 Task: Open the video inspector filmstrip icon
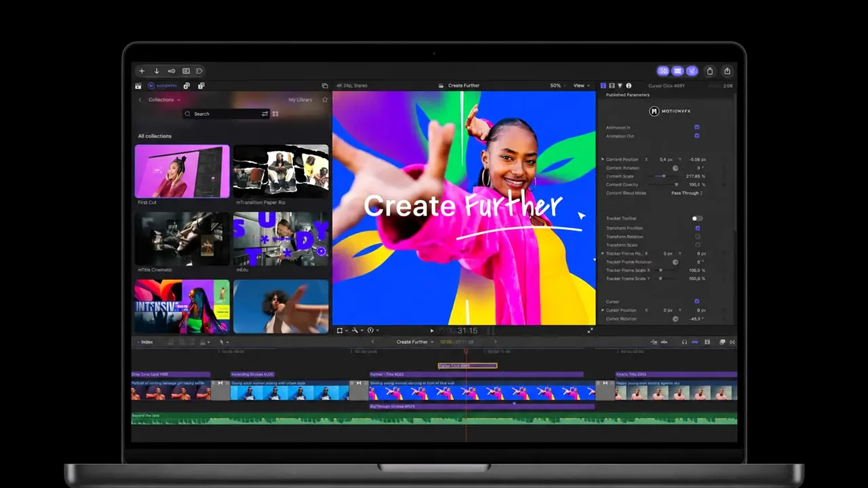click(x=612, y=86)
